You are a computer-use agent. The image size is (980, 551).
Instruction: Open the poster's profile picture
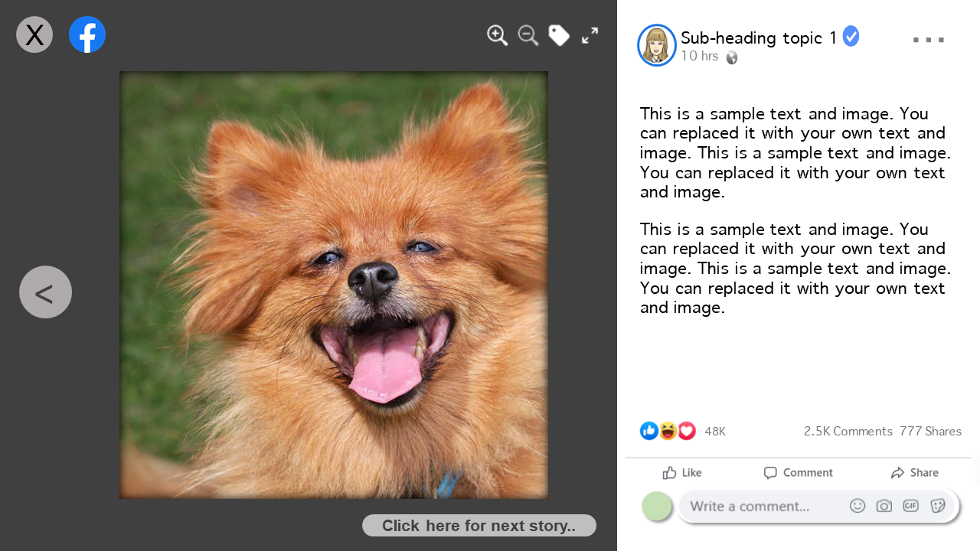[657, 45]
